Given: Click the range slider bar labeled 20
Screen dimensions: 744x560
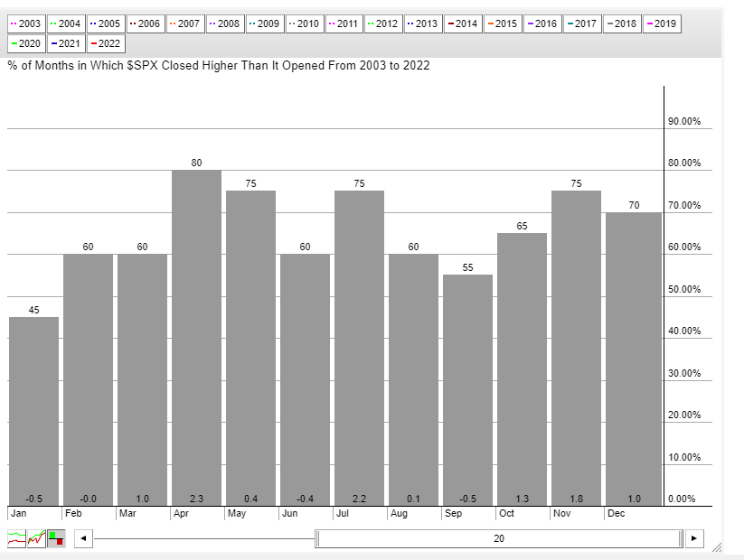Looking at the screenshot, I should tap(498, 538).
